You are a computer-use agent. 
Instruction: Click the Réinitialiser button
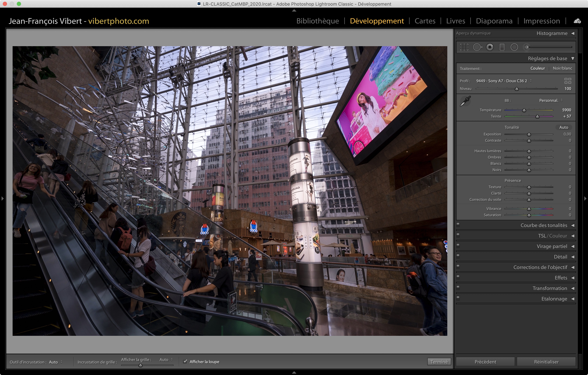click(546, 362)
